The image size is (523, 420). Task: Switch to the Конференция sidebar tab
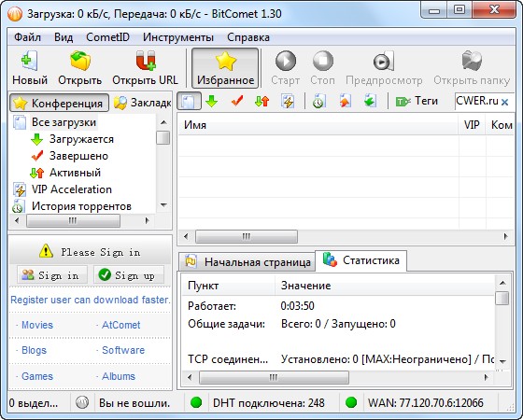[59, 103]
